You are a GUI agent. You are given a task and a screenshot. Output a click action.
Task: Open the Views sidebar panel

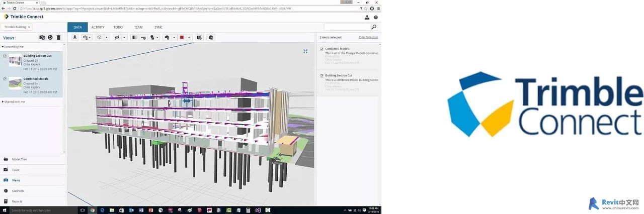coord(33,180)
